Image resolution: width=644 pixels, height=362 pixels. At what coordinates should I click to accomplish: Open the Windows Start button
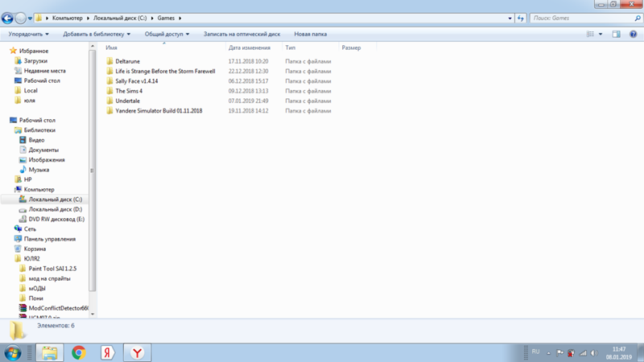pos(13,352)
